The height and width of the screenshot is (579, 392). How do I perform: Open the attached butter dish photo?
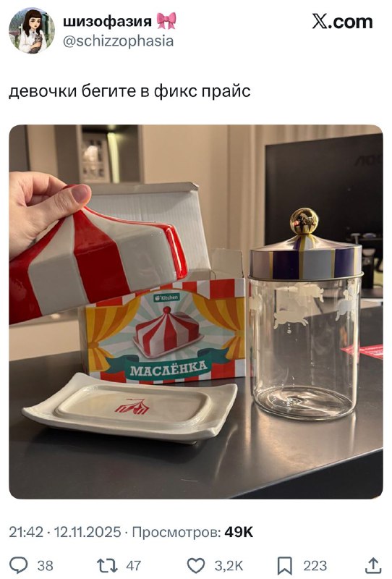[x=196, y=312]
